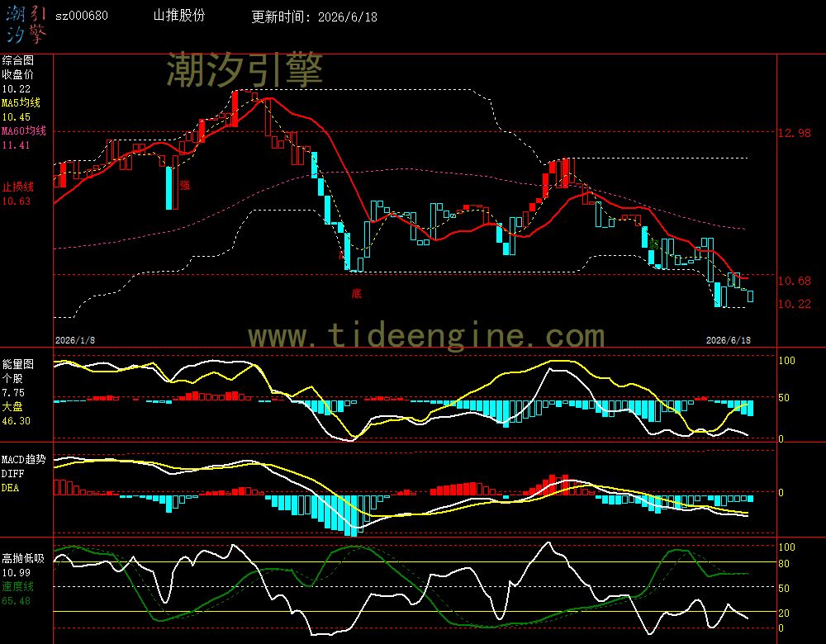
Task: Click the start date 2026/1/8 on the chart
Action: (x=75, y=340)
